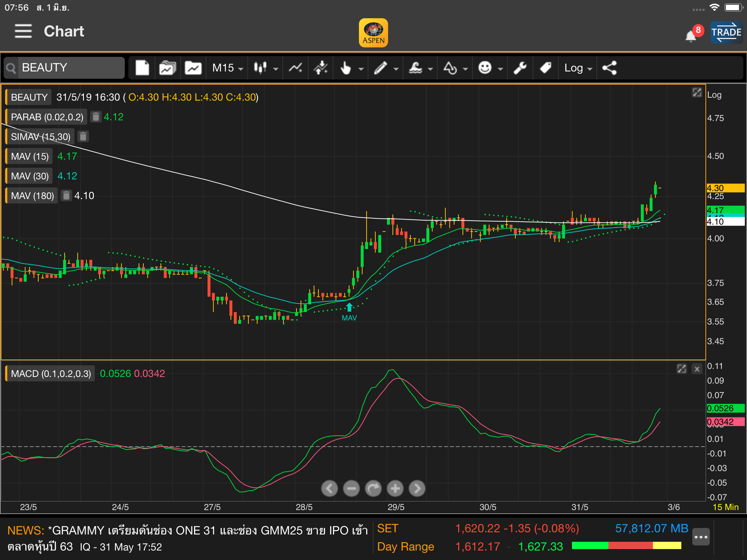The width and height of the screenshot is (747, 560).
Task: Delete the PARAB indicator with trash icon
Action: (96, 117)
